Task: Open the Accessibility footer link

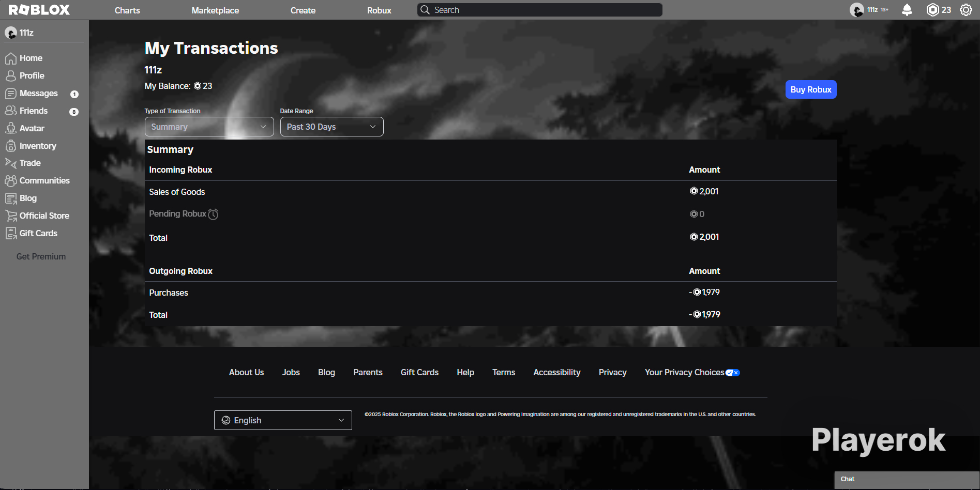Action: tap(557, 372)
